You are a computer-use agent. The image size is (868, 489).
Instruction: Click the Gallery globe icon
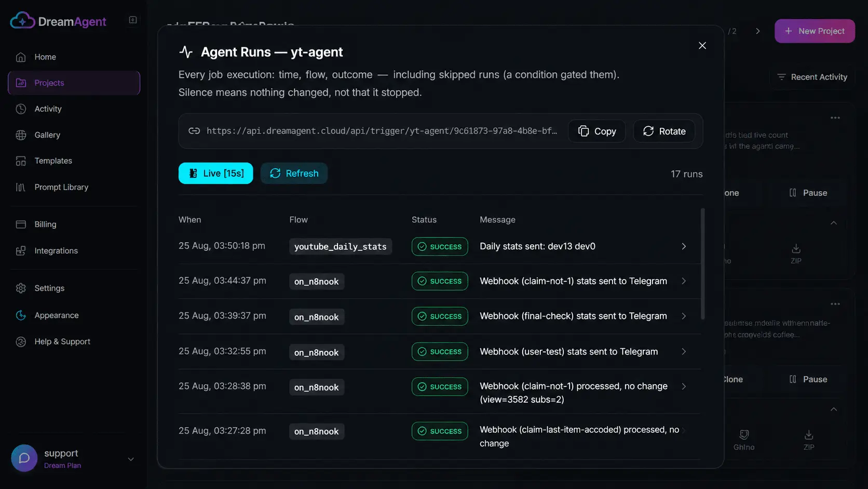click(x=21, y=135)
